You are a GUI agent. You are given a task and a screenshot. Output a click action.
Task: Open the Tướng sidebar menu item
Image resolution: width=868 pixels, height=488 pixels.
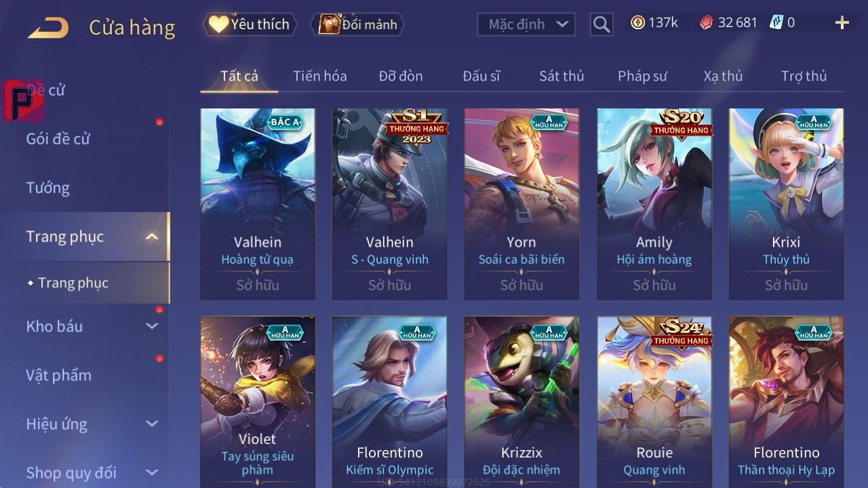(x=47, y=188)
